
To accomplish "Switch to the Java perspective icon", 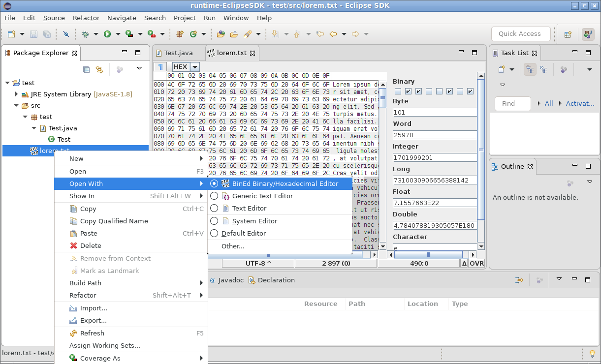I will tap(588, 34).
